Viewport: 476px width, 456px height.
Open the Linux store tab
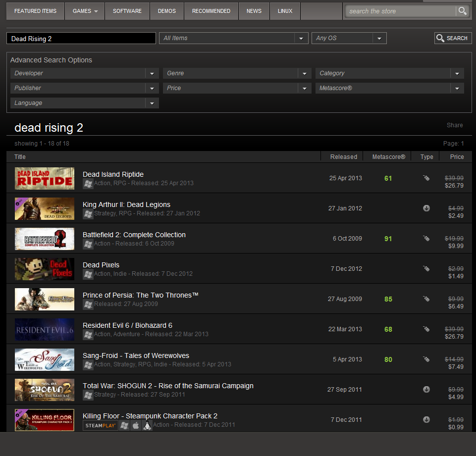click(x=285, y=11)
